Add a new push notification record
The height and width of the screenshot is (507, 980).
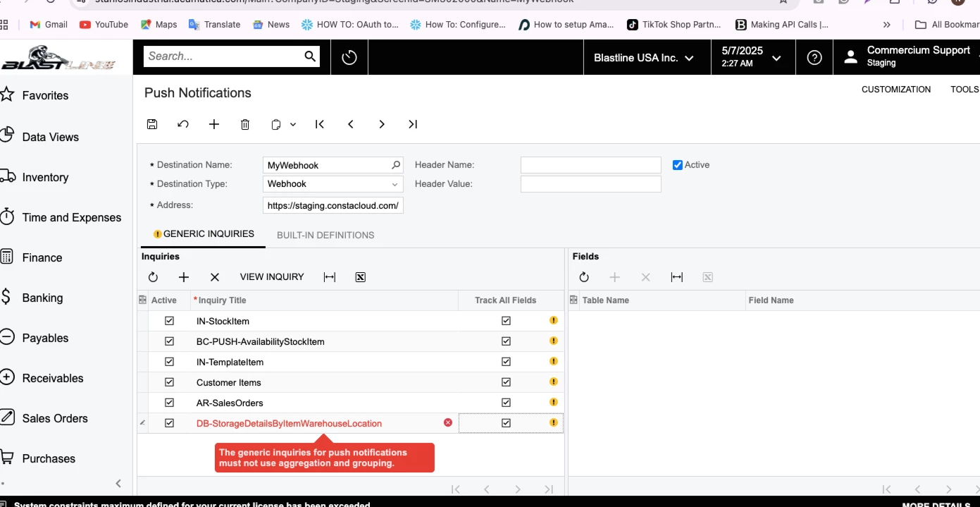pyautogui.click(x=214, y=124)
